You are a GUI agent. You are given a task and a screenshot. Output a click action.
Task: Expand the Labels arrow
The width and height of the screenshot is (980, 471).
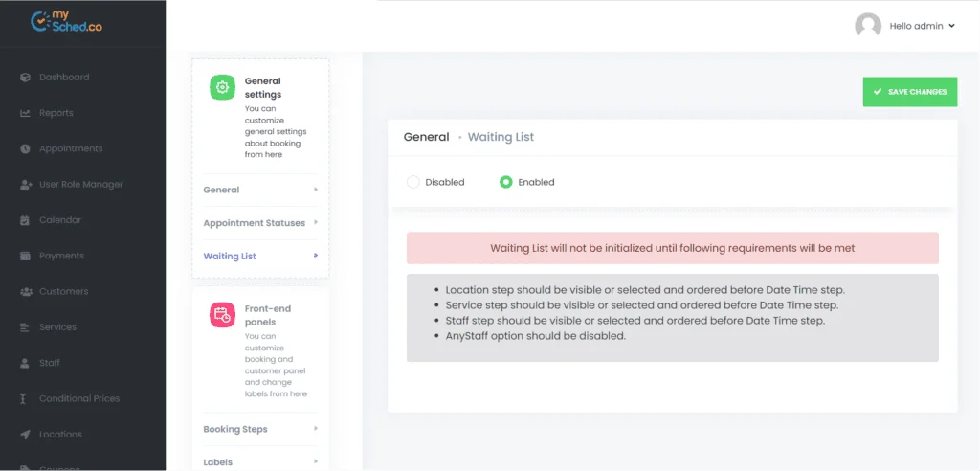[316, 462]
